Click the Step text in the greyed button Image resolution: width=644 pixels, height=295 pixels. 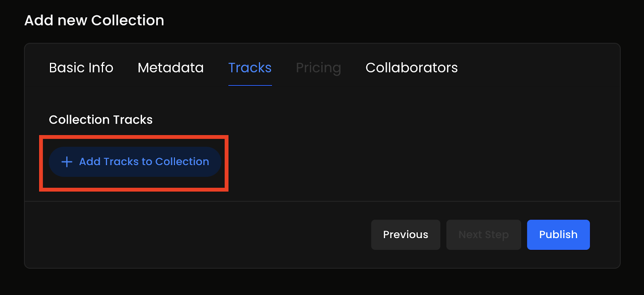pos(497,235)
